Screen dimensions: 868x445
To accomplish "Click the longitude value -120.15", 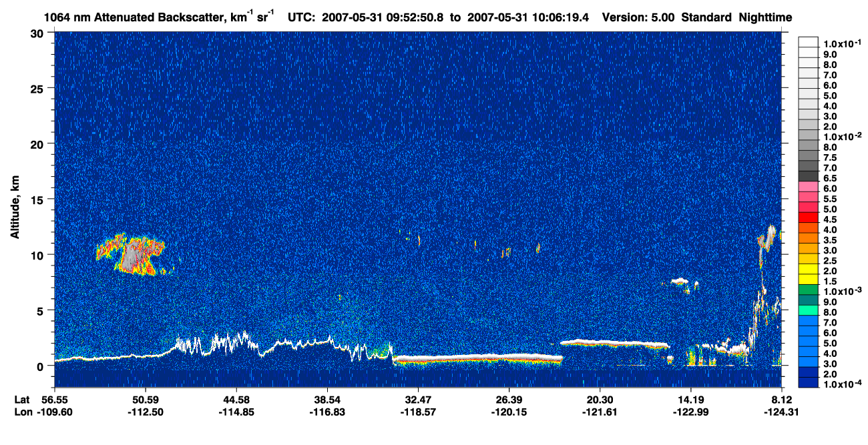I will point(509,412).
